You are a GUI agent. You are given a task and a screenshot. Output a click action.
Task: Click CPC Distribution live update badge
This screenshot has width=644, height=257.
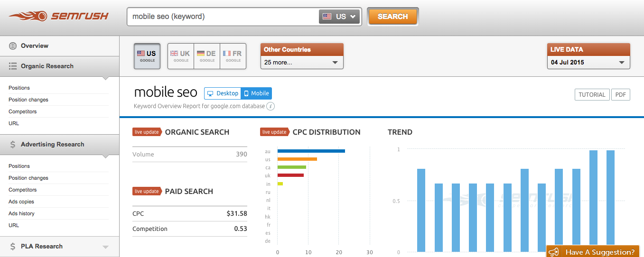click(x=274, y=132)
